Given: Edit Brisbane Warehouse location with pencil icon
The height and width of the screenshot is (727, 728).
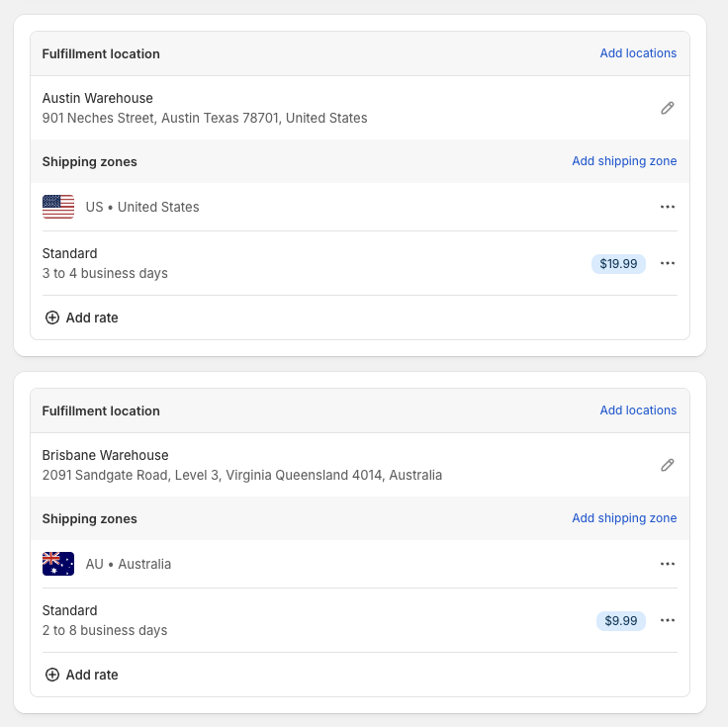Looking at the screenshot, I should point(668,465).
